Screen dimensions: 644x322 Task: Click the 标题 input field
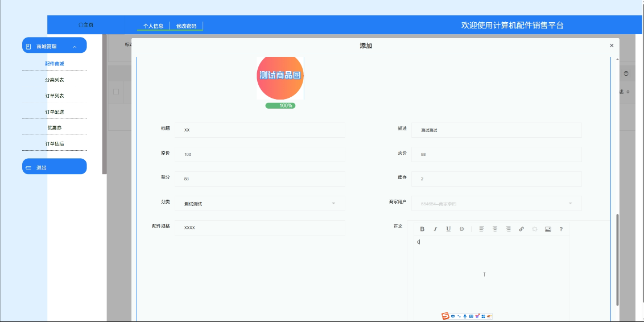tap(259, 130)
